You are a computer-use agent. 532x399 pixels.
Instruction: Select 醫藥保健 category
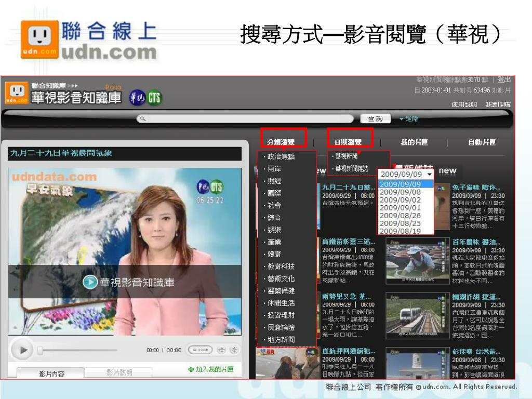click(x=281, y=291)
